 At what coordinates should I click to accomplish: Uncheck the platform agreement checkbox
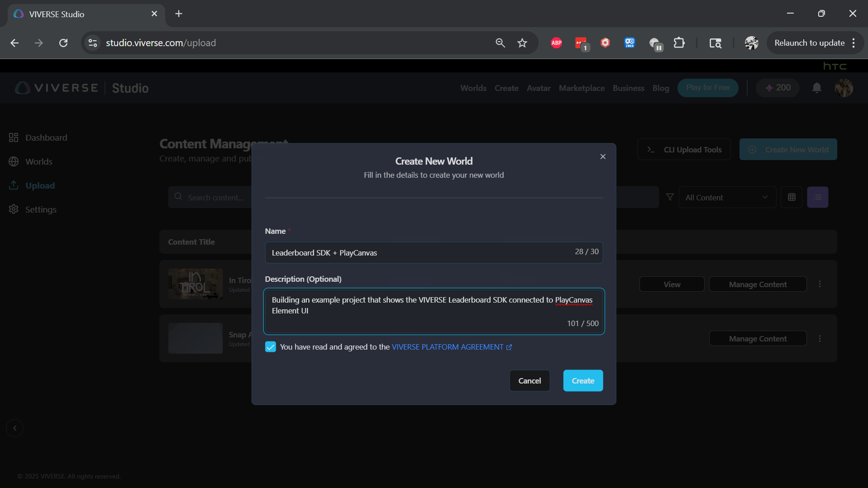click(x=270, y=347)
